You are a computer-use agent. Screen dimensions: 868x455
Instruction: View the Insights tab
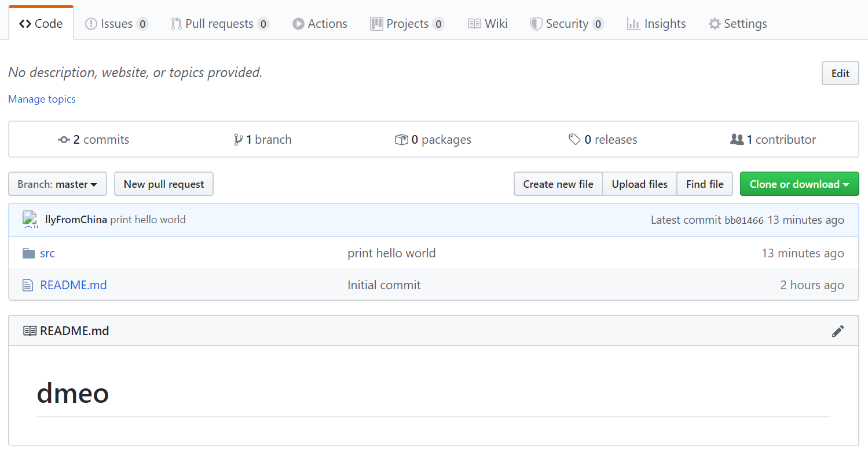coord(657,24)
